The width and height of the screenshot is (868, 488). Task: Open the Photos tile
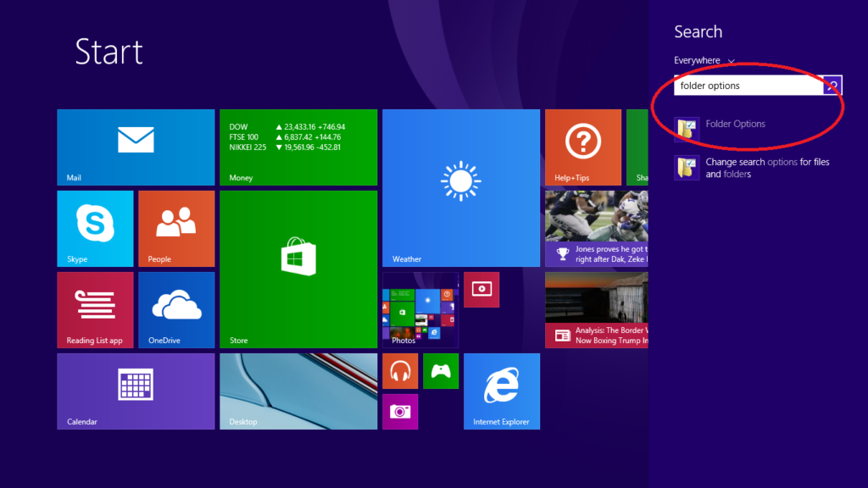pyautogui.click(x=420, y=310)
